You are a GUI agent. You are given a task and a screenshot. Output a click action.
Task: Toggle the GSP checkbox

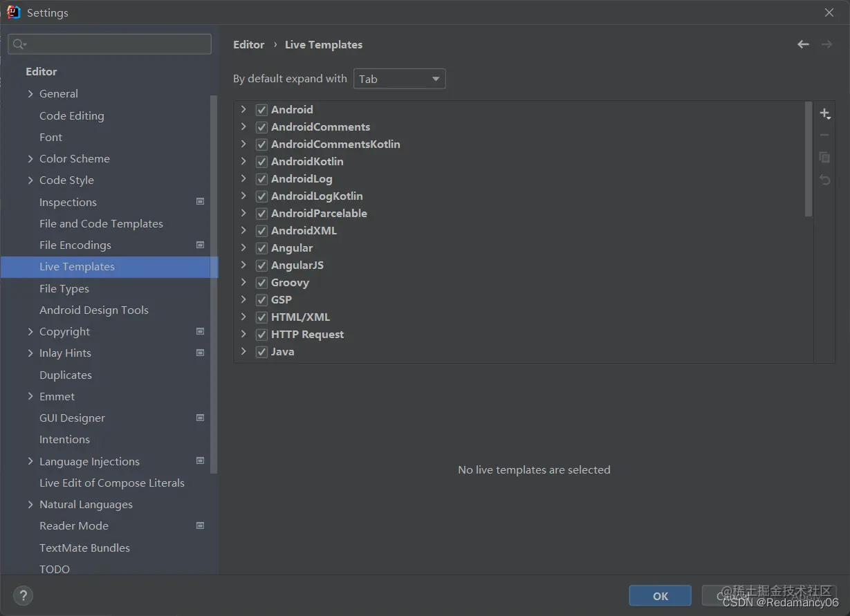click(261, 300)
